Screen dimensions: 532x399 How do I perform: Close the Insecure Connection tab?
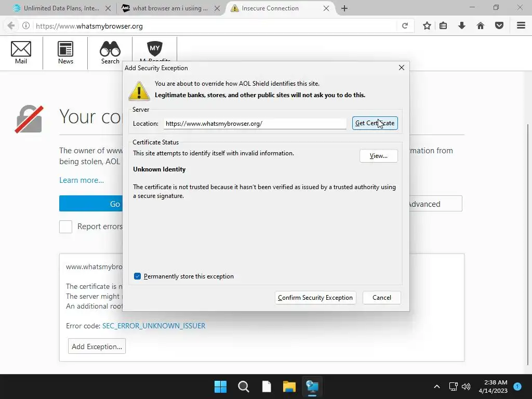click(326, 8)
